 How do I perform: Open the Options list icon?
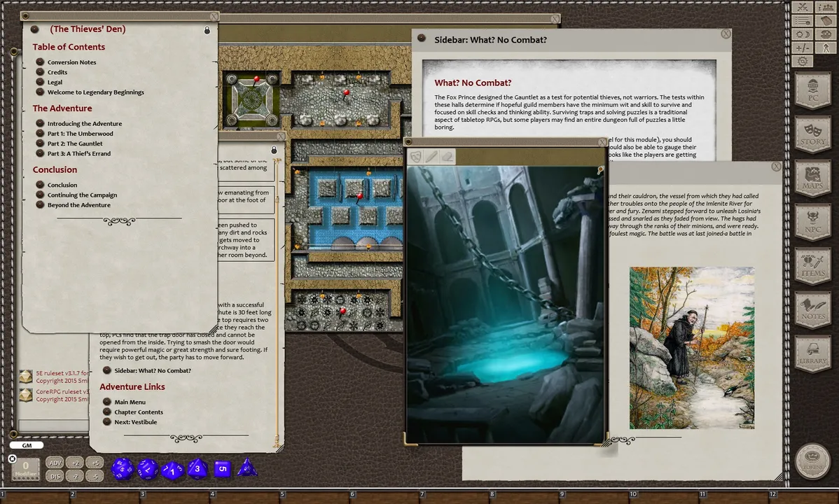click(802, 21)
